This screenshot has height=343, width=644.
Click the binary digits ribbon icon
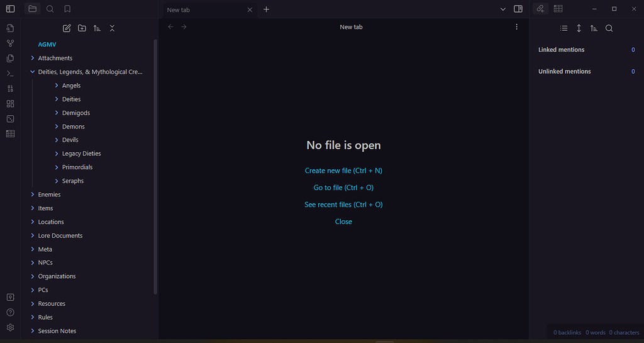point(10,89)
